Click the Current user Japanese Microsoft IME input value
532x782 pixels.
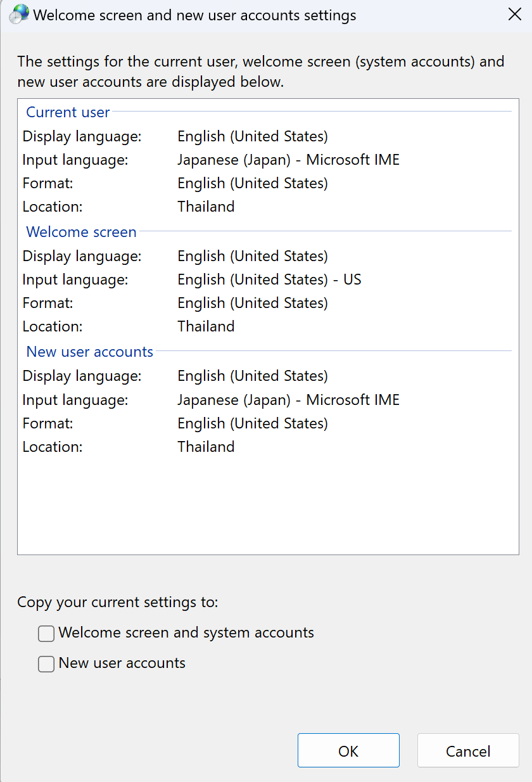point(288,160)
